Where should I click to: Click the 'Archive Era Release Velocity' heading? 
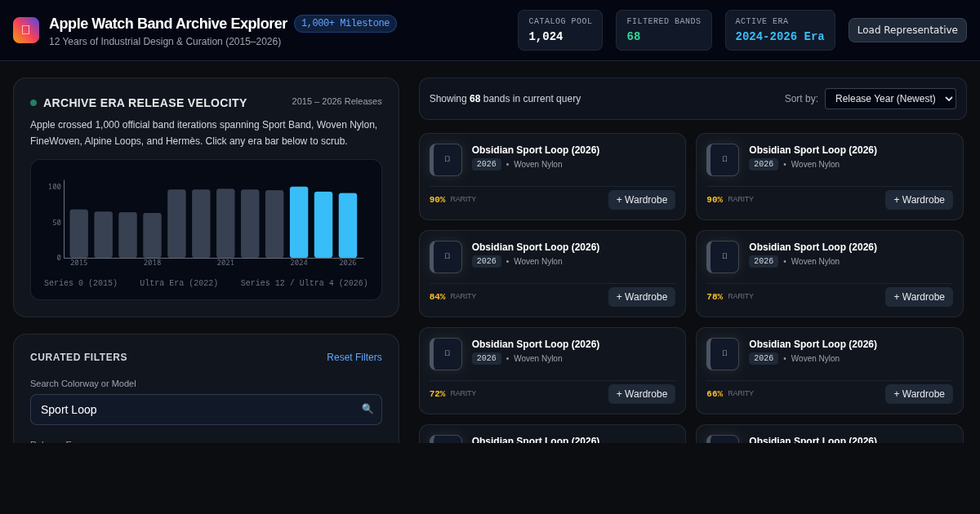click(x=145, y=103)
